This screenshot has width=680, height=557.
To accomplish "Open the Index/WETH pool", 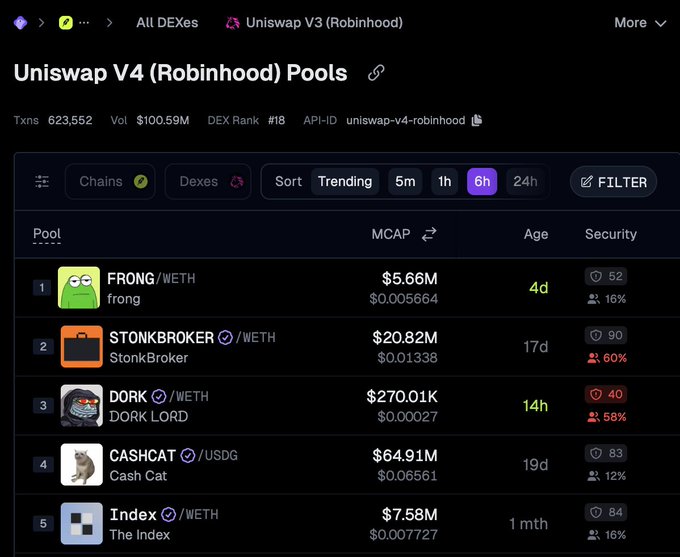I will (164, 514).
